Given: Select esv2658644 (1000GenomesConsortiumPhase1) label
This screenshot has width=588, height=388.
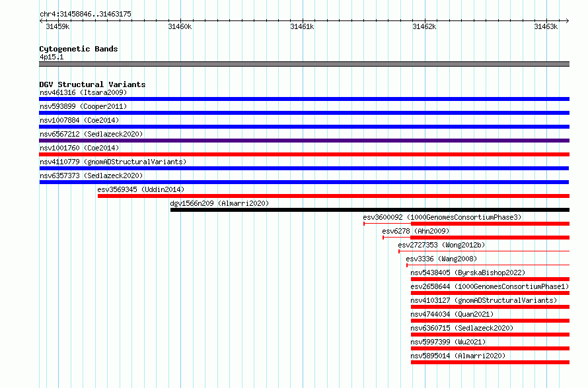Looking at the screenshot, I should 490,286.
